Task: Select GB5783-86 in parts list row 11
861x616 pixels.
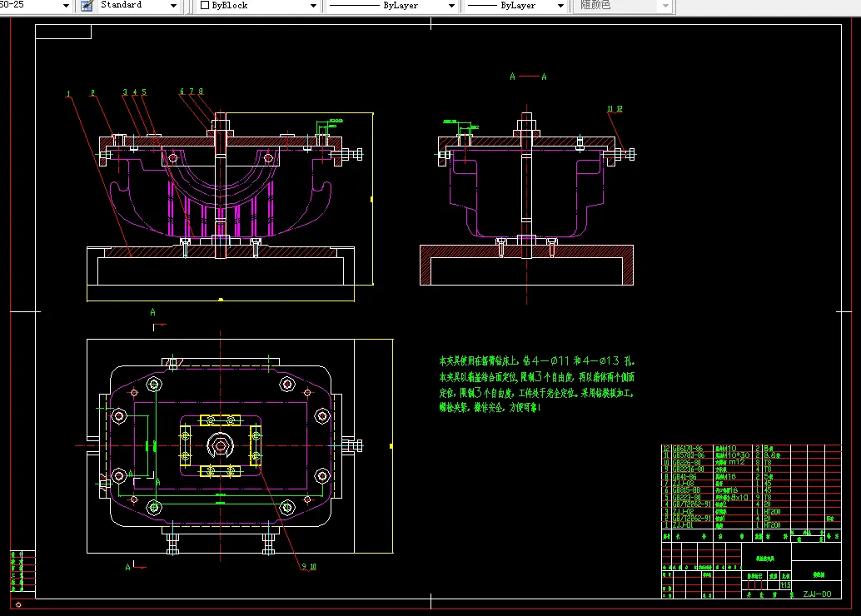Action: coord(689,455)
